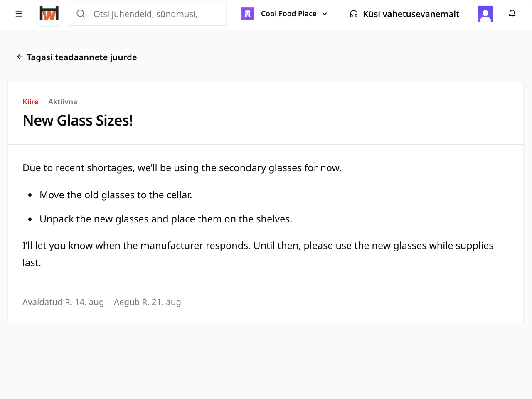Viewport: 532px width, 399px height.
Task: Click the search magnifier icon
Action: (81, 14)
